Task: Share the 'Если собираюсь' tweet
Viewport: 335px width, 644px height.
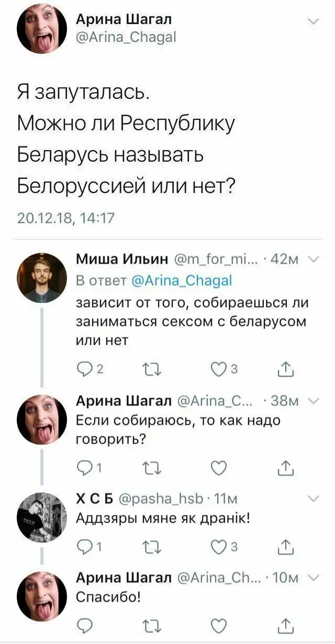Action: pos(287,467)
